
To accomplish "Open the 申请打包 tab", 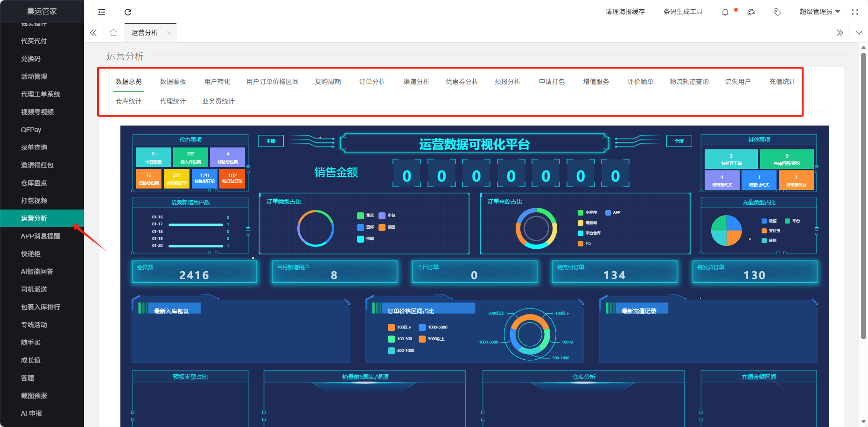I will click(x=552, y=82).
